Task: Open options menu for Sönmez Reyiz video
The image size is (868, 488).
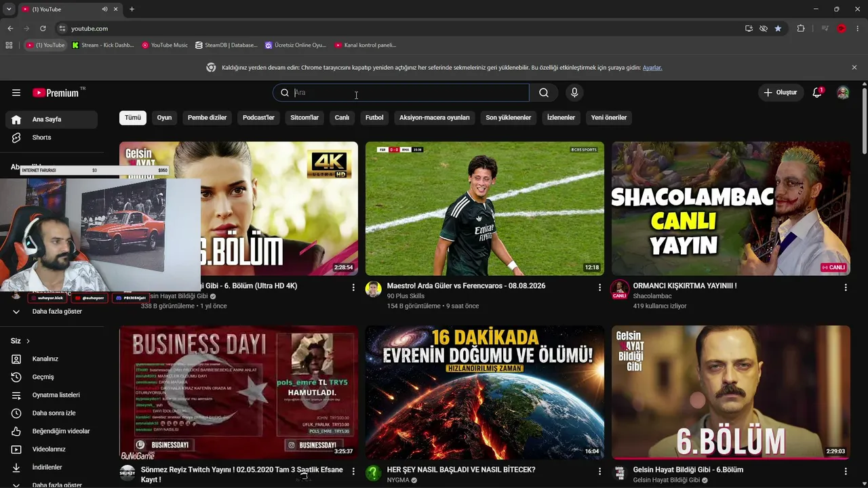Action: [353, 471]
